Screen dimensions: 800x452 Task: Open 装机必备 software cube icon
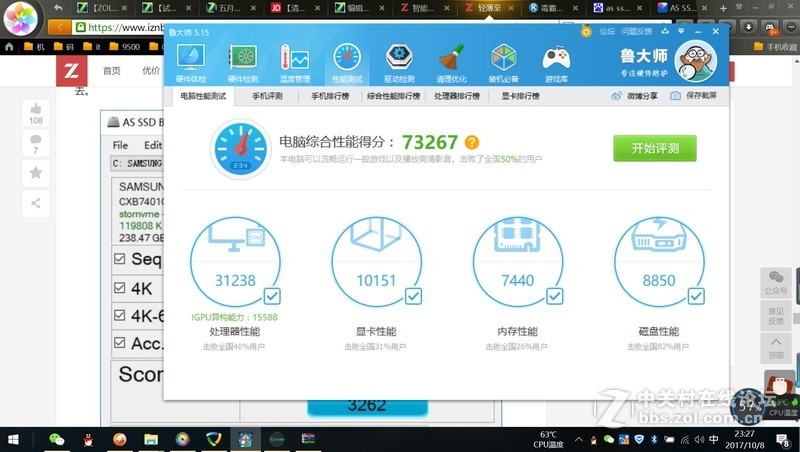tap(504, 63)
